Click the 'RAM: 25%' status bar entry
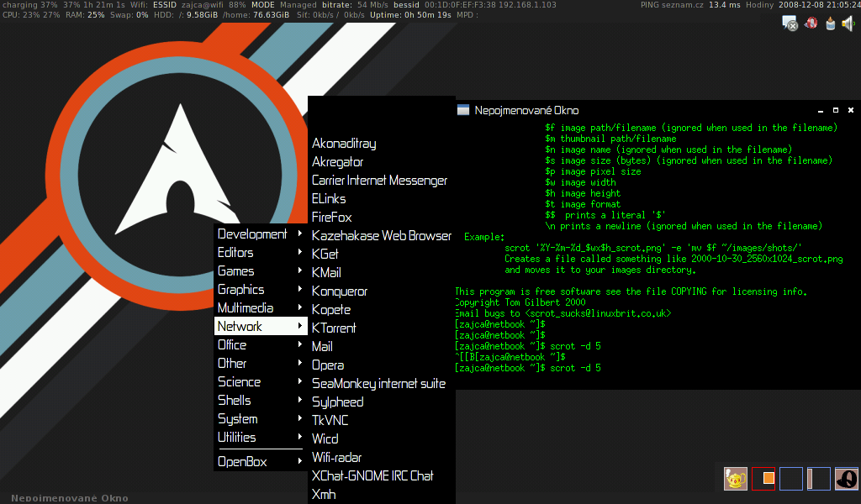 pos(85,15)
